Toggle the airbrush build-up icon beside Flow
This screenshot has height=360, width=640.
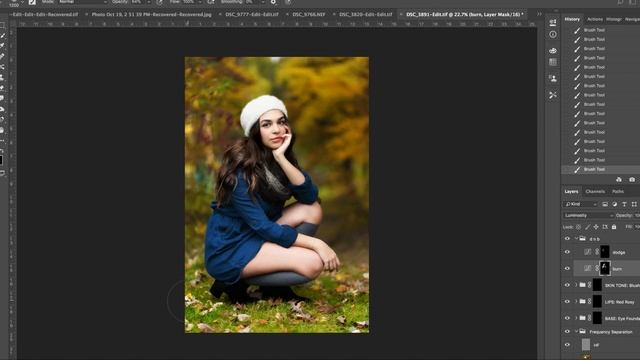[x=211, y=2]
